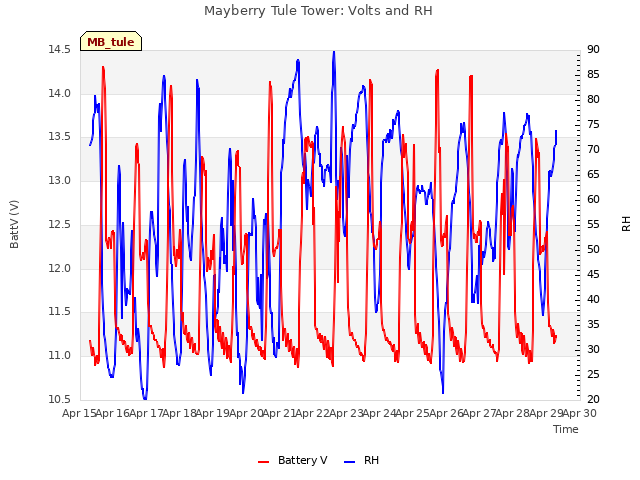The height and width of the screenshot is (480, 640).
Task: Click the Apr 21 date label
Action: 280,413
